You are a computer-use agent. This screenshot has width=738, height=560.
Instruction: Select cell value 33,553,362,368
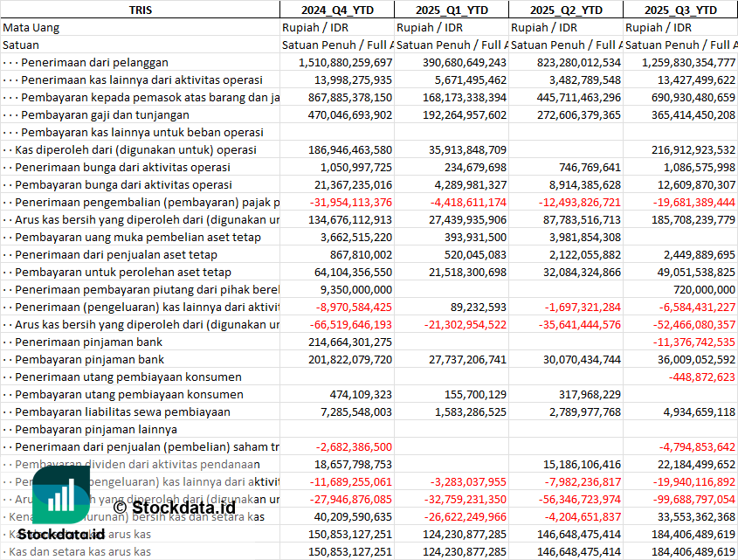coord(697,515)
